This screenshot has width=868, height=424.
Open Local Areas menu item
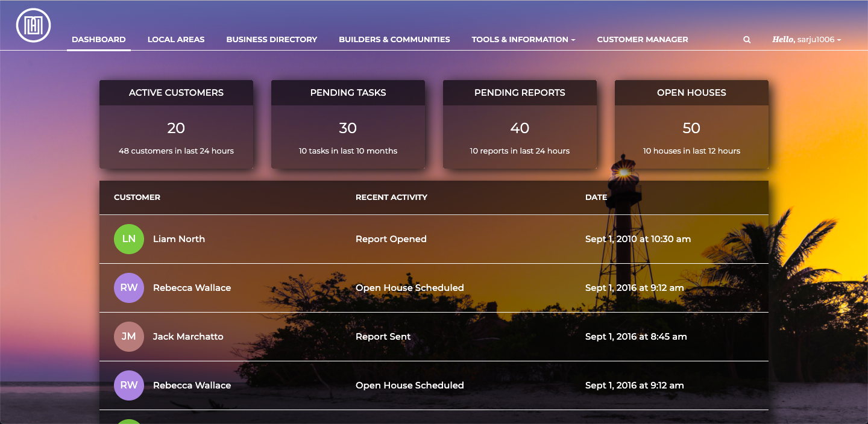coord(176,39)
